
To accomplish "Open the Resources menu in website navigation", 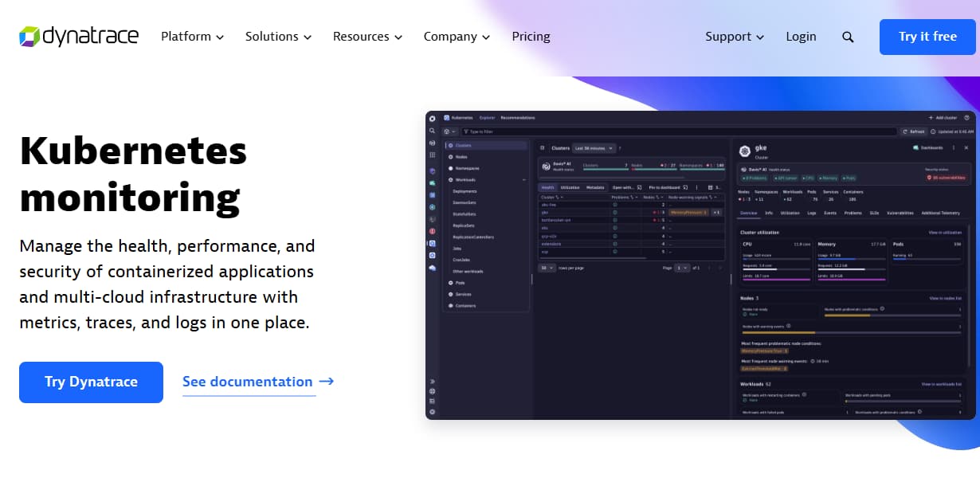I will tap(363, 37).
